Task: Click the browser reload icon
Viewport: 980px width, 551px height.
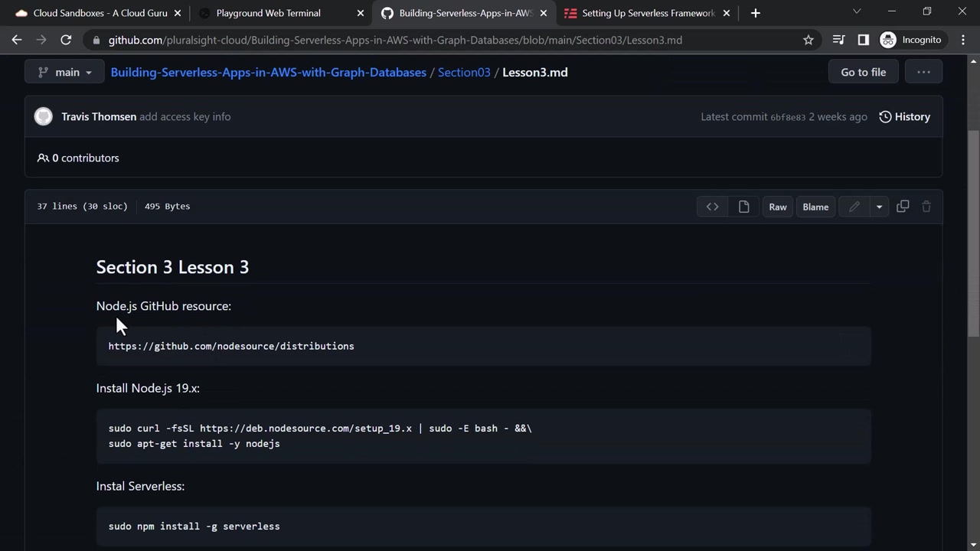Action: [66, 40]
